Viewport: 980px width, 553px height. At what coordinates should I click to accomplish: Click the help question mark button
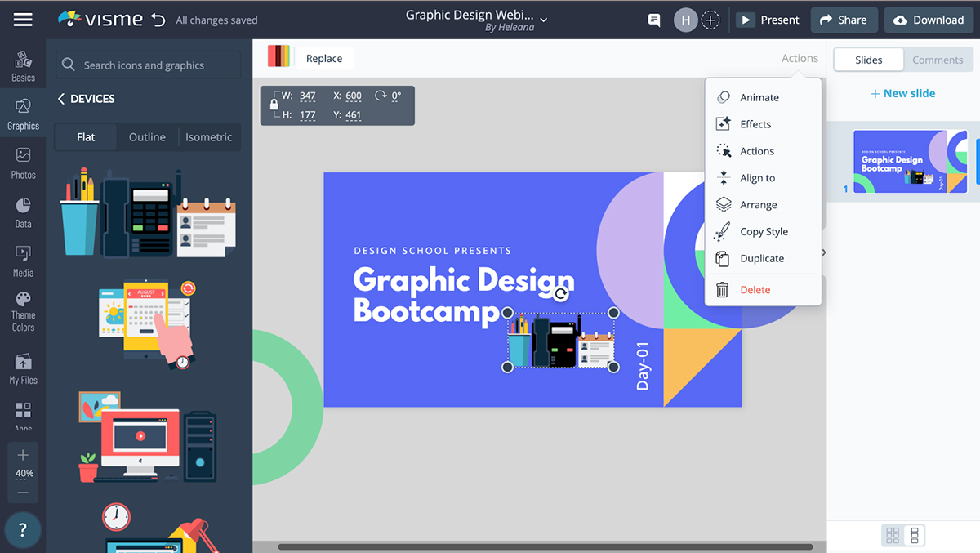(x=23, y=530)
